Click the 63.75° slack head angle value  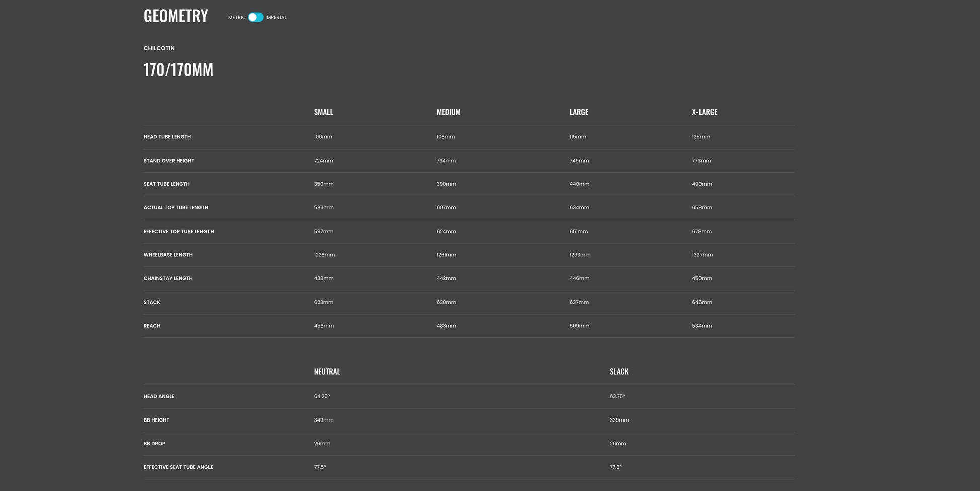coord(617,396)
